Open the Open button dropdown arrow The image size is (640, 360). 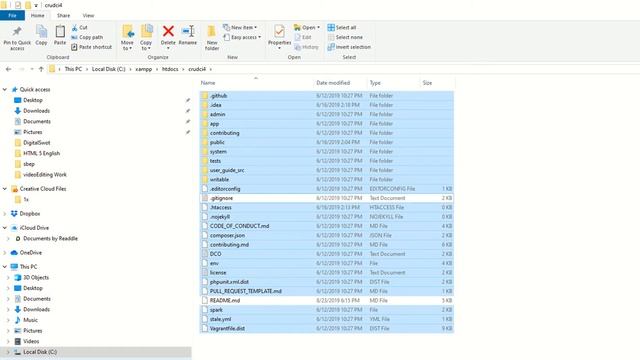click(x=318, y=27)
